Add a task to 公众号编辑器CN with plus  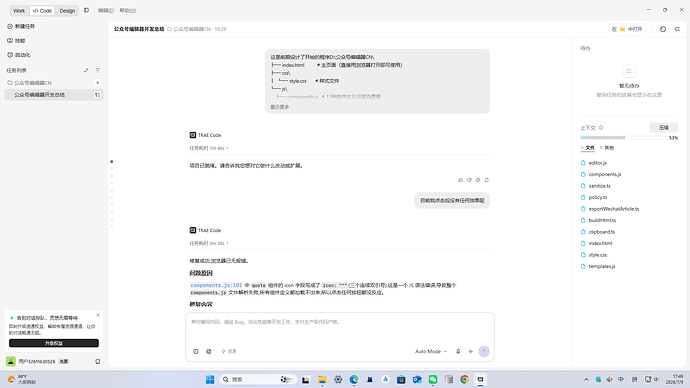[97, 83]
